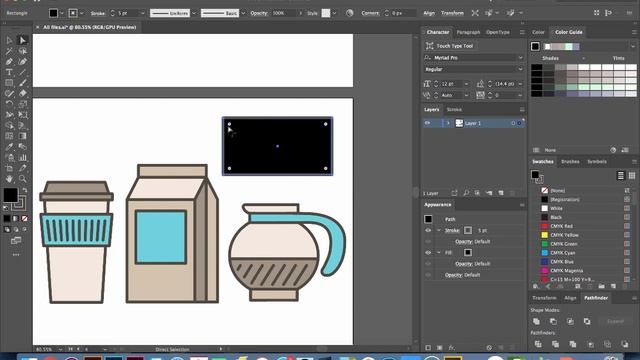
Task: Select the Rotate tool
Action: click(9, 104)
